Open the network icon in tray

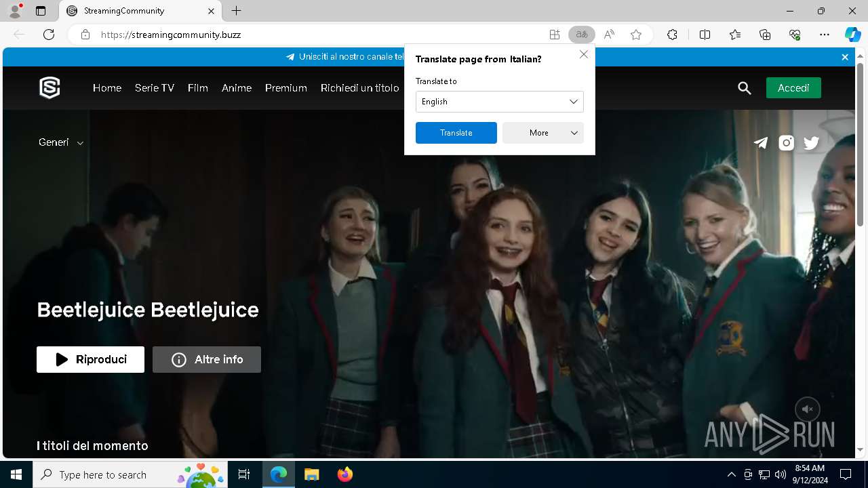pos(764,474)
